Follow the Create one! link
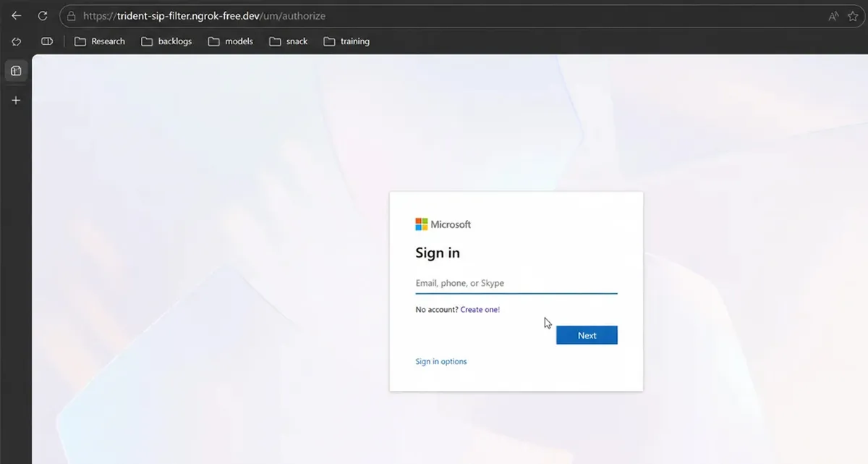868x464 pixels. [480, 310]
